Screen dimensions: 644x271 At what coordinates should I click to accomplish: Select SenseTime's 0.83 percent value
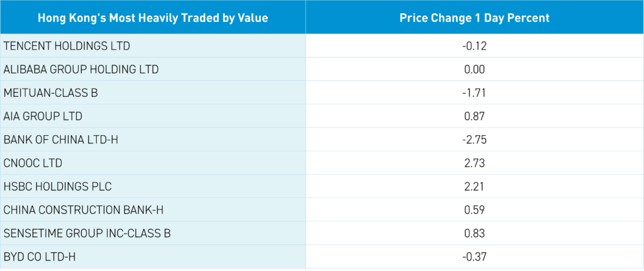pyautogui.click(x=474, y=233)
